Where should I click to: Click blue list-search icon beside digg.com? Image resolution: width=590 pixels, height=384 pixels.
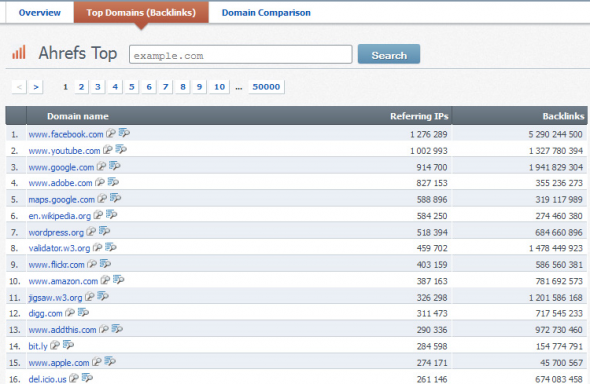coord(83,313)
